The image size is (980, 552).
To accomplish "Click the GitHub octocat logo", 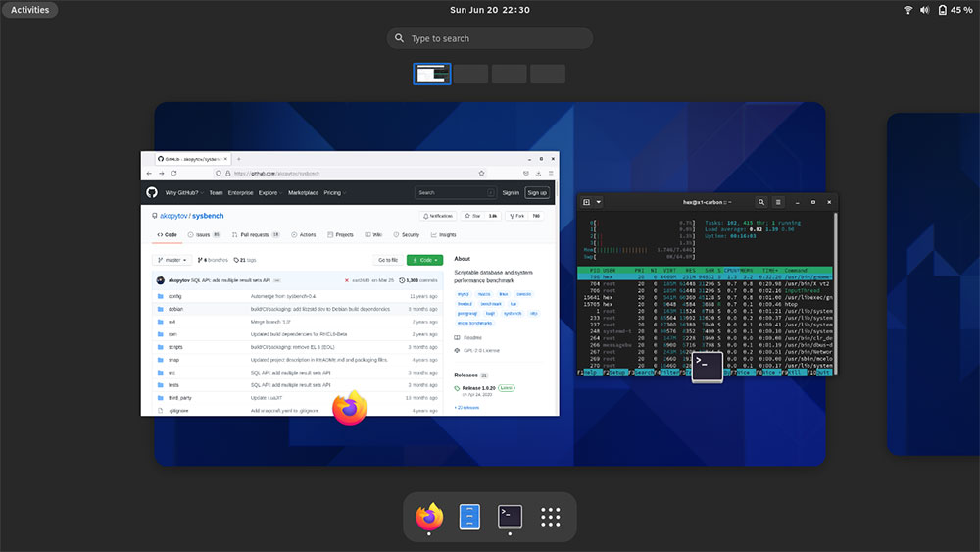I will (x=152, y=193).
